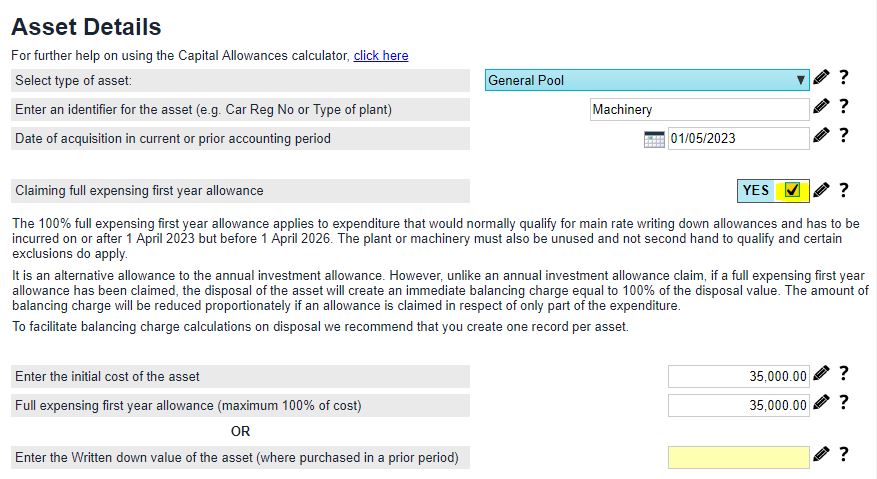Click the yellow written down value field
The width and height of the screenshot is (877, 479).
[x=738, y=457]
